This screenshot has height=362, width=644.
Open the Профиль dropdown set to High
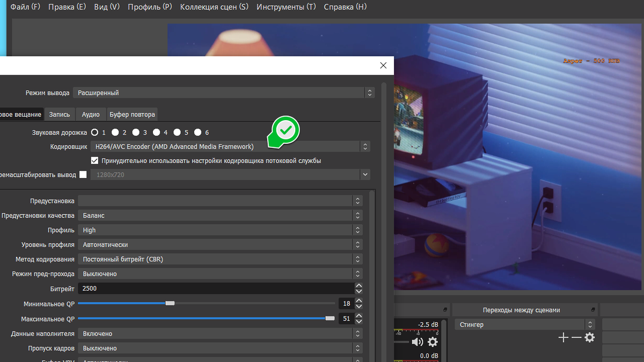tap(220, 230)
